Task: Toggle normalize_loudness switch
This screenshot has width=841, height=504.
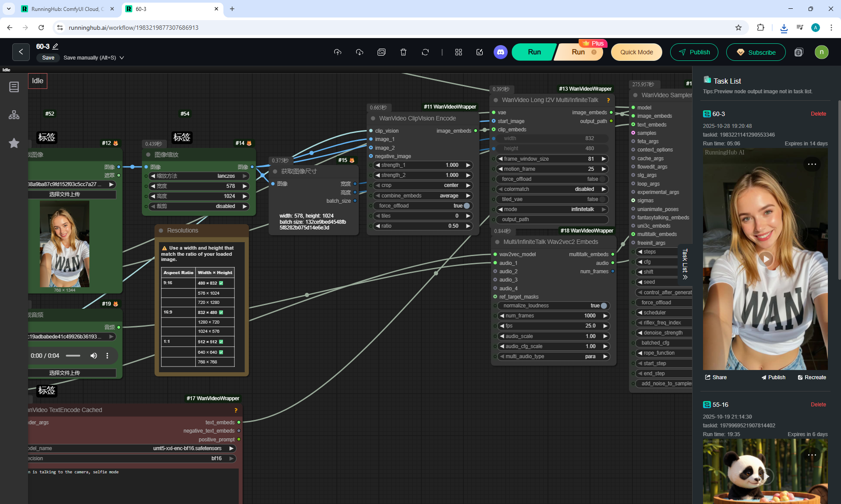Action: coord(604,306)
